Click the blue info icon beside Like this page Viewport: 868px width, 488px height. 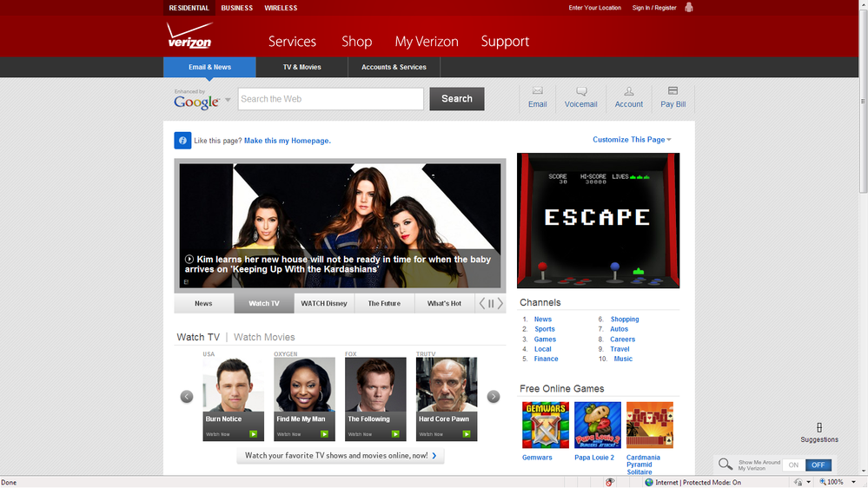(182, 141)
